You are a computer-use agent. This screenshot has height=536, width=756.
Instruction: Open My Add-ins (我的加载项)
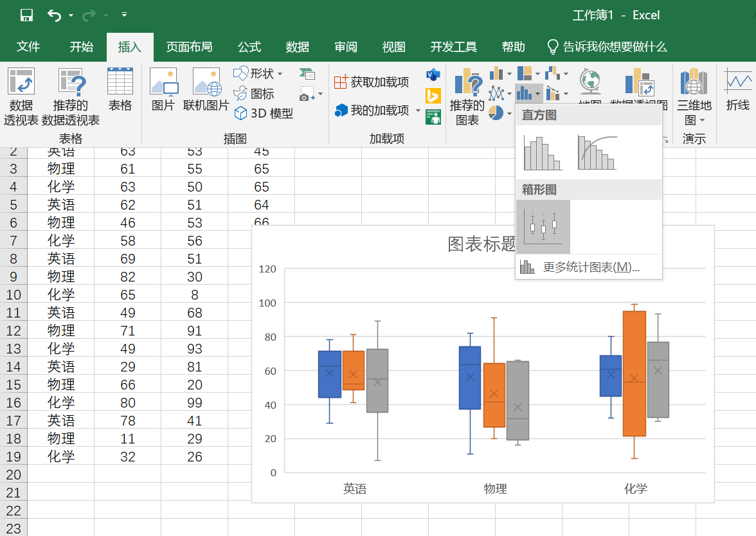point(372,111)
